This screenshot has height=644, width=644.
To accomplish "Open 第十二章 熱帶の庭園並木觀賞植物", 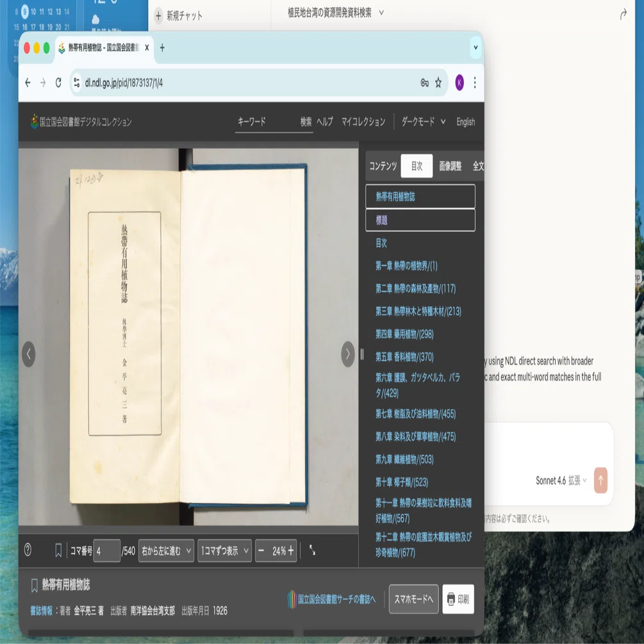I will [x=424, y=545].
